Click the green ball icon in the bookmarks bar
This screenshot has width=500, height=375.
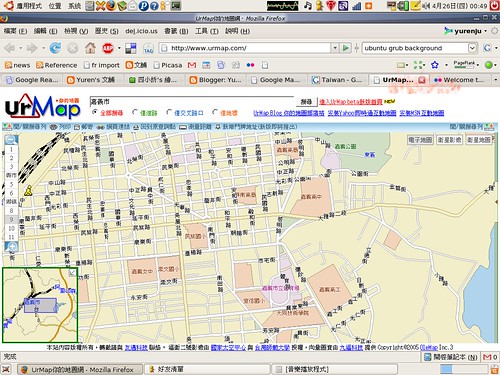point(489,65)
